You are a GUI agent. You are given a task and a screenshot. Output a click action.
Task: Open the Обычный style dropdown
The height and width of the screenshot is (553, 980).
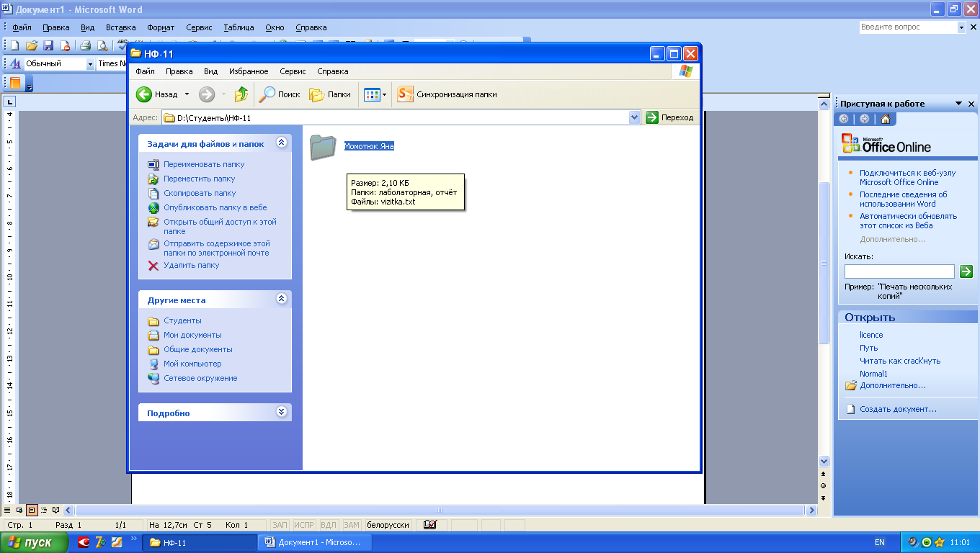(91, 63)
